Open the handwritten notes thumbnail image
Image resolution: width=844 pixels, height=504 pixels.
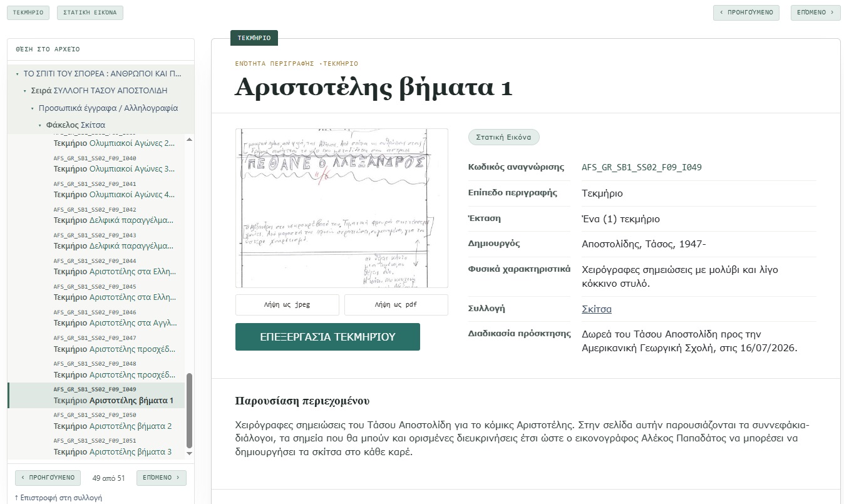tap(342, 208)
